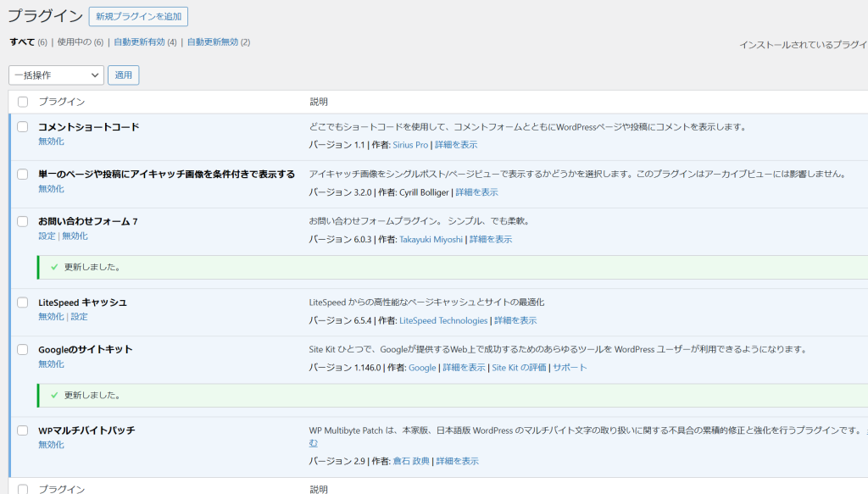Enable checkbox for Googleのサイトキット

23,349
